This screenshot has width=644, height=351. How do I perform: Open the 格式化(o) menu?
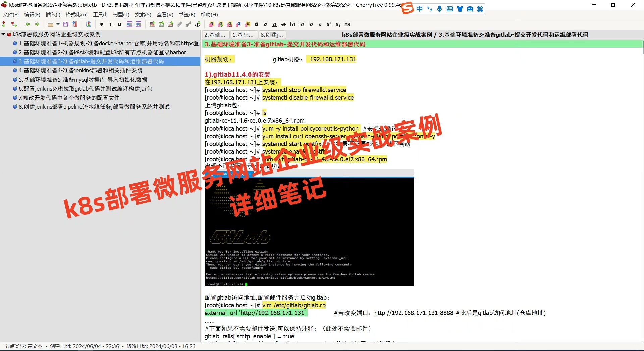pos(76,14)
